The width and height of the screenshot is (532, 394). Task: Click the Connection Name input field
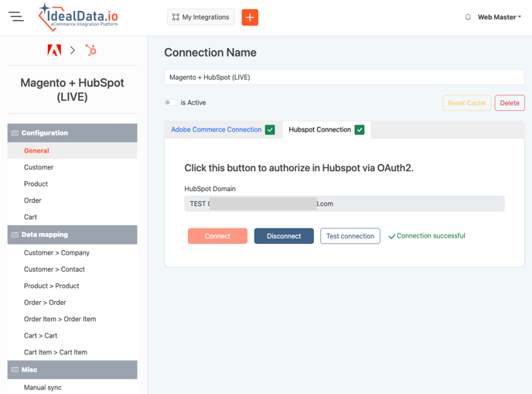point(344,77)
